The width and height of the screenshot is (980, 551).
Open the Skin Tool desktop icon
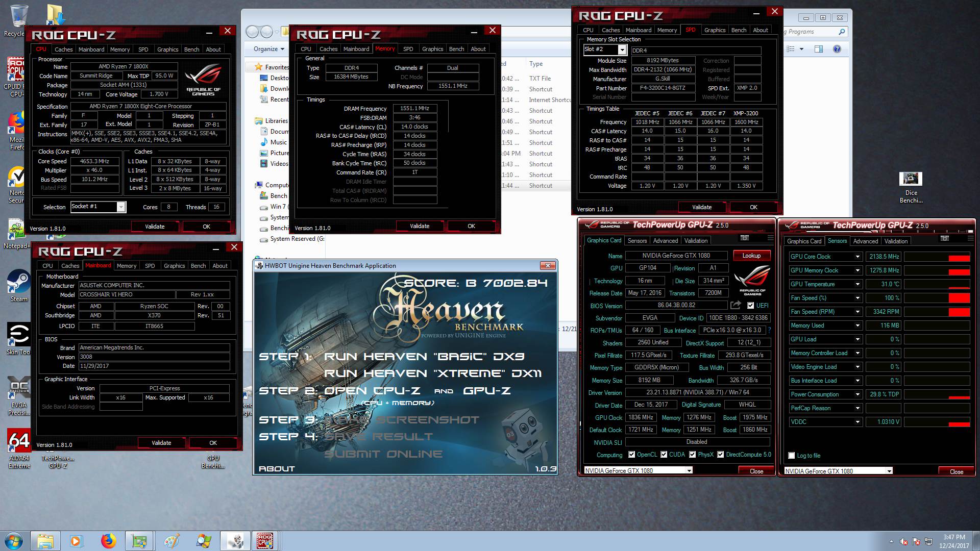(x=18, y=338)
